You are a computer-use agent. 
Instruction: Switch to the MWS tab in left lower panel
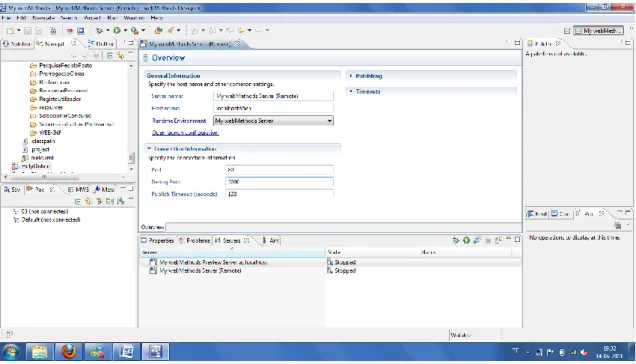tap(78, 189)
